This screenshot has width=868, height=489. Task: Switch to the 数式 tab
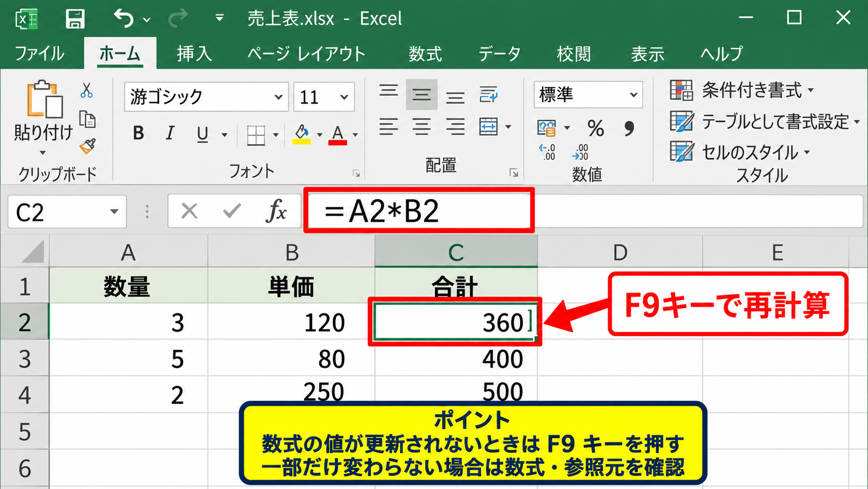pos(425,54)
